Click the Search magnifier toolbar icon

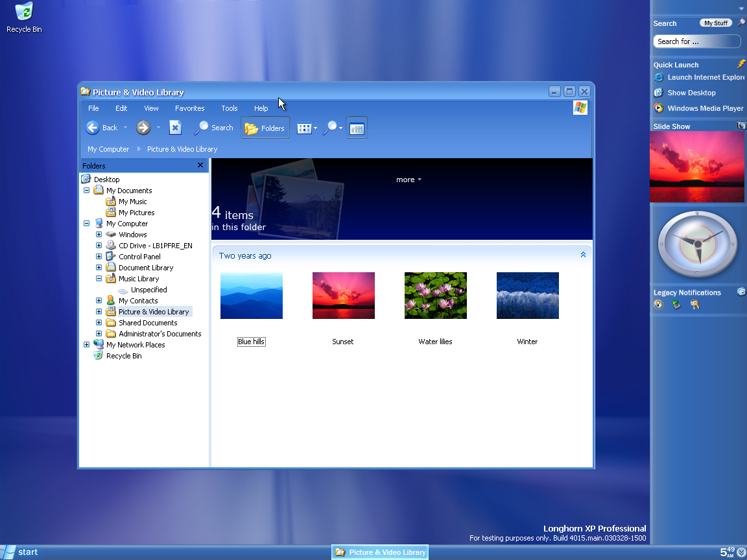click(x=202, y=128)
